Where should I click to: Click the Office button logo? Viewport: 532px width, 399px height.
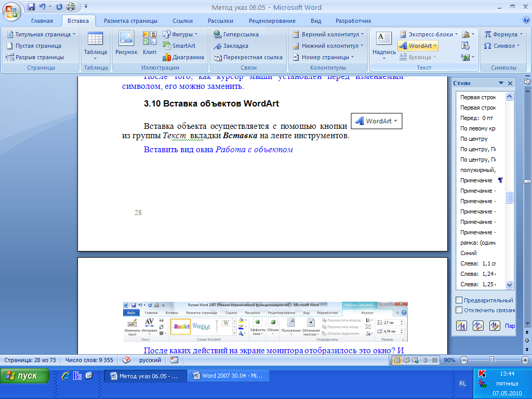coord(11,11)
